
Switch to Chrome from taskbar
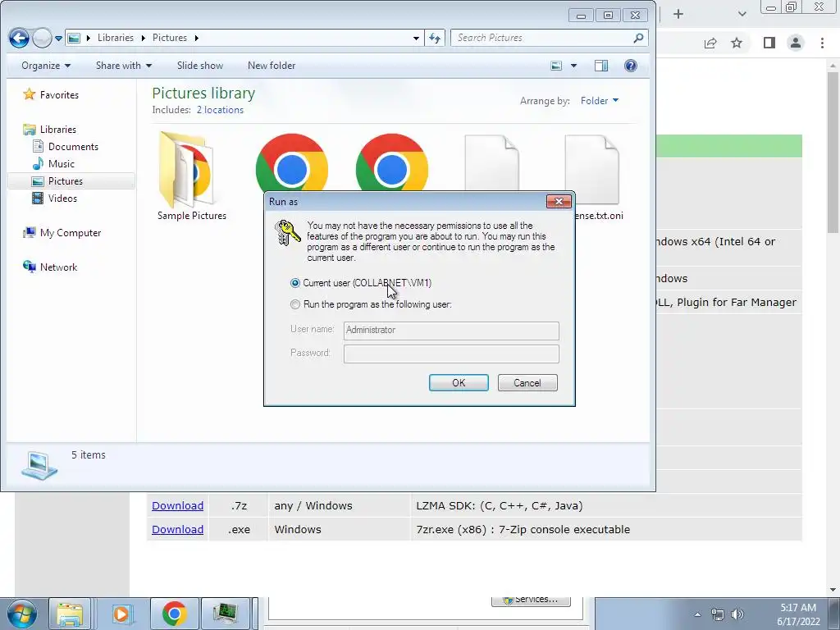click(174, 614)
